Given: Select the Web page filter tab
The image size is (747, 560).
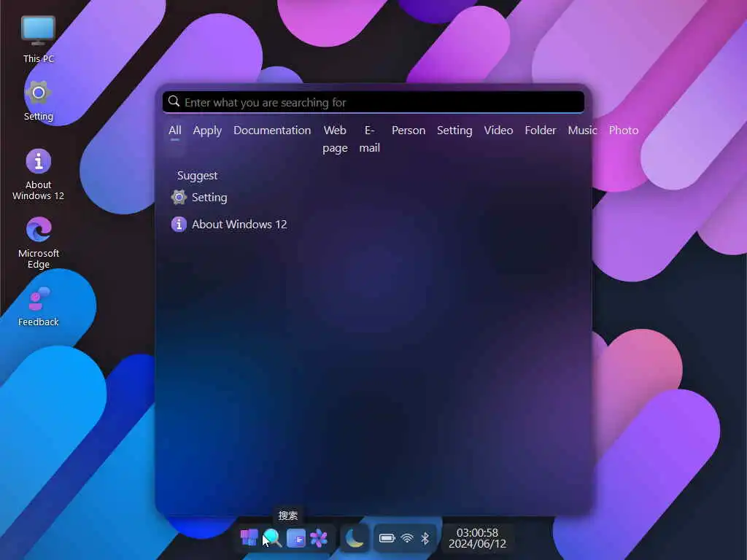Looking at the screenshot, I should pos(335,139).
